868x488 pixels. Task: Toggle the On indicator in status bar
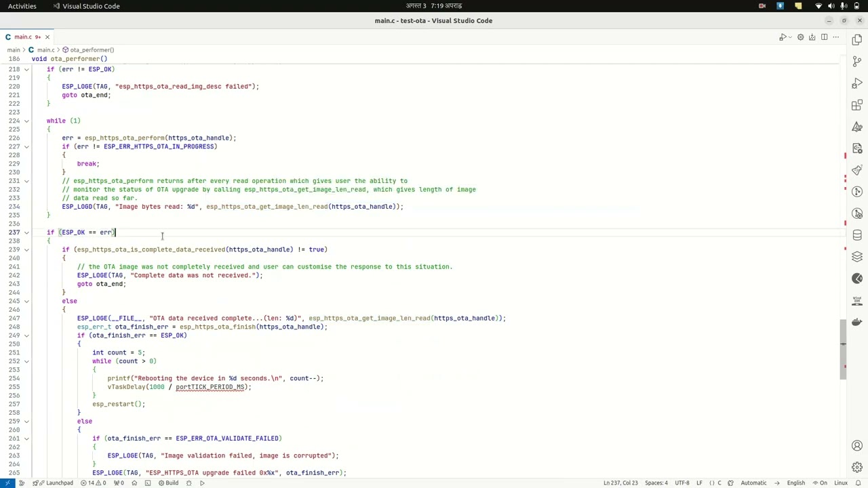pos(820,483)
